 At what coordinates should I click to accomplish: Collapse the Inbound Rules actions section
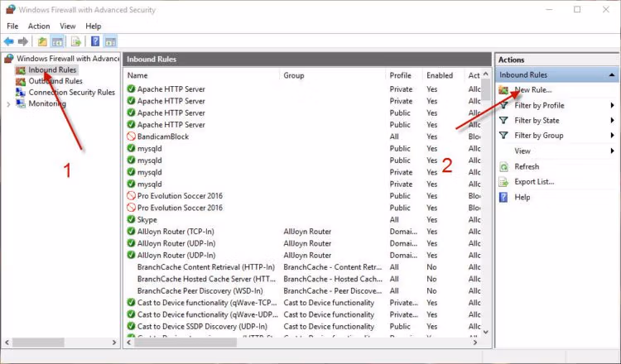612,74
